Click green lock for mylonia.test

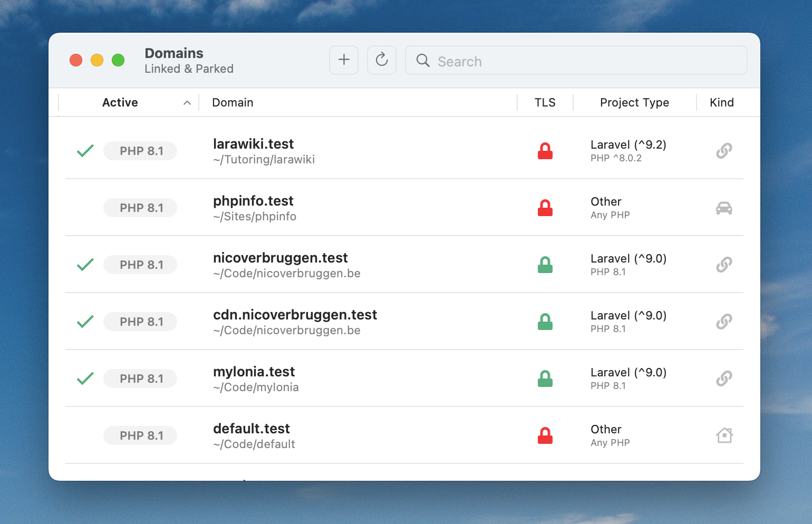click(x=545, y=379)
